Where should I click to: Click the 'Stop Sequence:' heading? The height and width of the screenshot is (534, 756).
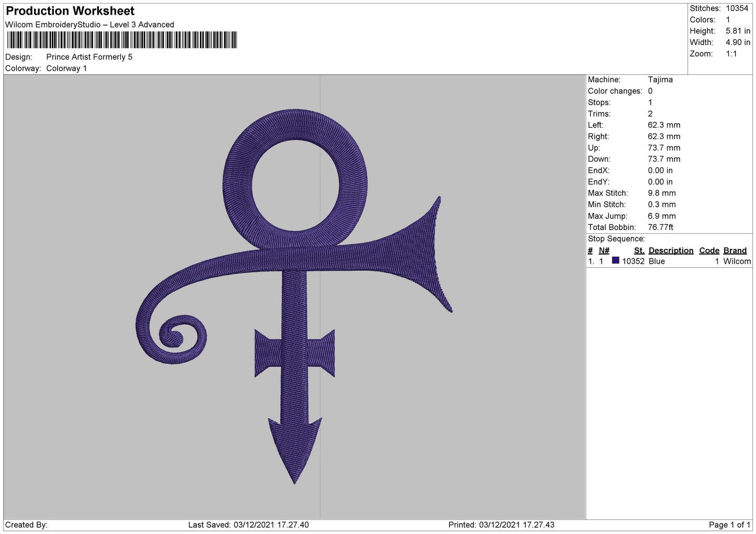pyautogui.click(x=616, y=238)
